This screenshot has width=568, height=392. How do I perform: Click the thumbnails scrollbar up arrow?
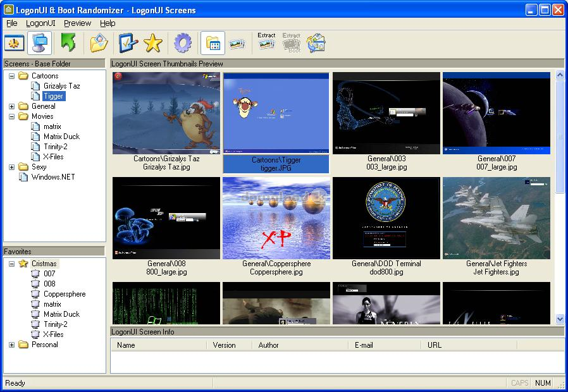[x=560, y=75]
